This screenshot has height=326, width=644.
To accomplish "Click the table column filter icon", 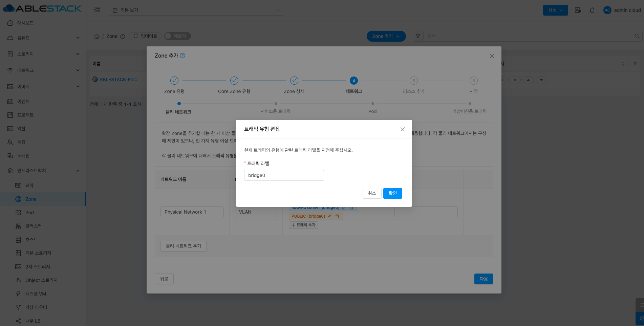I will (x=635, y=64).
